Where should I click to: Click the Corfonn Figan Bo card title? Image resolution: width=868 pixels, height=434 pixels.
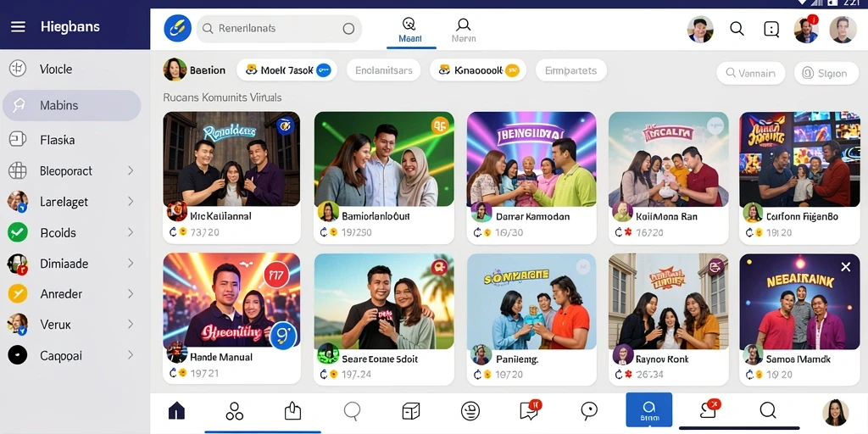[x=802, y=216]
